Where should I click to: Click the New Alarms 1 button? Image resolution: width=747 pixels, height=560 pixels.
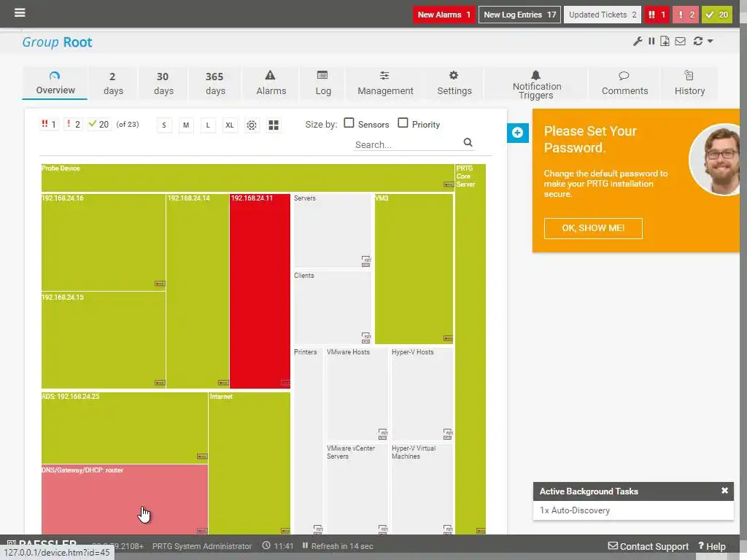(444, 15)
